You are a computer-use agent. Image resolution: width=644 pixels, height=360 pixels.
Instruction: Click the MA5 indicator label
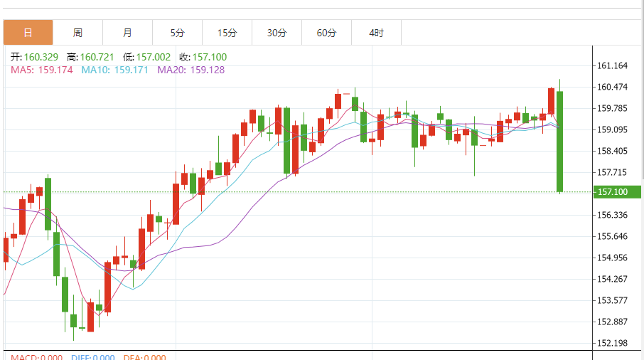click(42, 70)
